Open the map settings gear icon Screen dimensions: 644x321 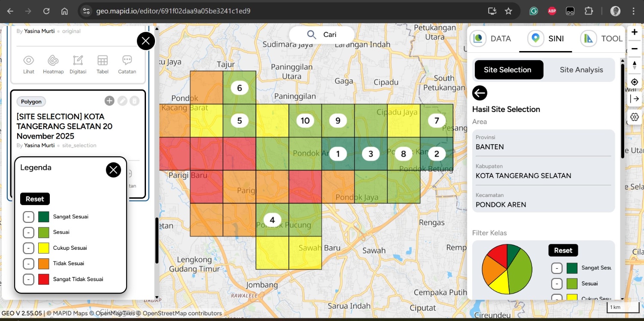[634, 117]
